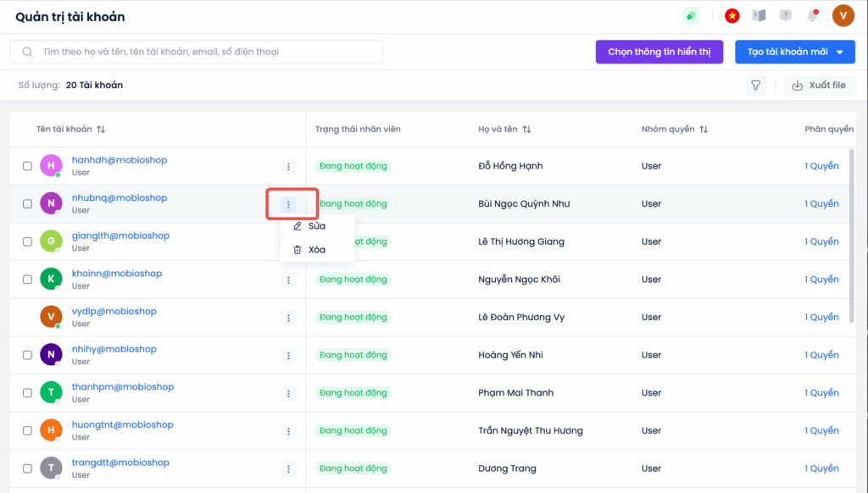Image resolution: width=868 pixels, height=493 pixels.
Task: Click the Vietnam flag language icon
Action: click(732, 16)
